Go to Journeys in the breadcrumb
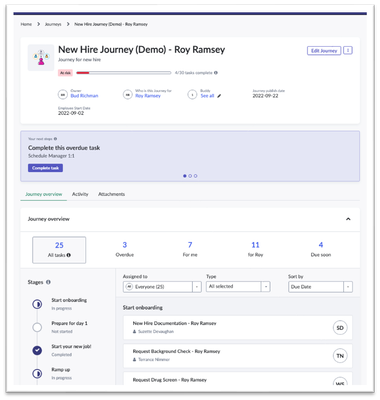Screen dimensions: 380x400 53,24
